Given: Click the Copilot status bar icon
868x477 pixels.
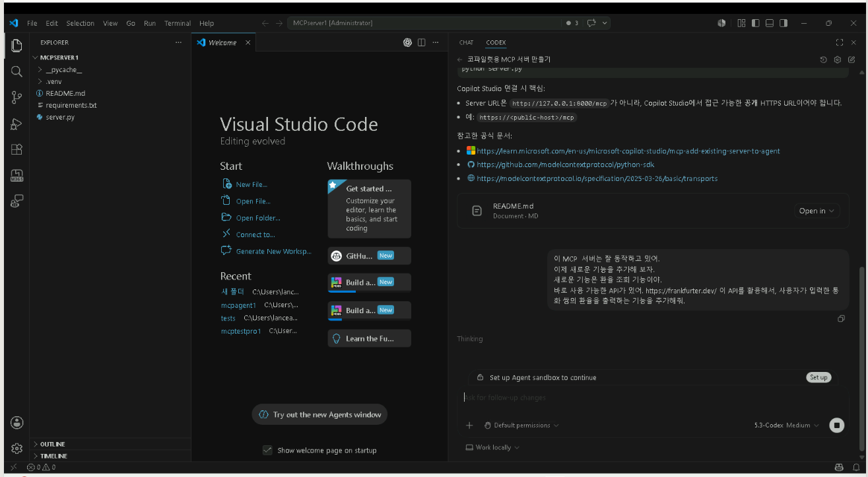Looking at the screenshot, I should click(x=840, y=467).
